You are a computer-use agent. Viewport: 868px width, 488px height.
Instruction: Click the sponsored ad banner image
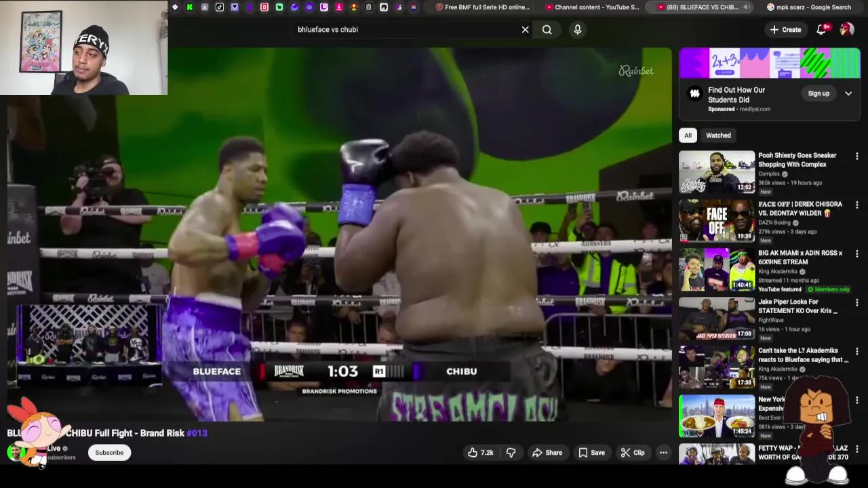(x=770, y=64)
